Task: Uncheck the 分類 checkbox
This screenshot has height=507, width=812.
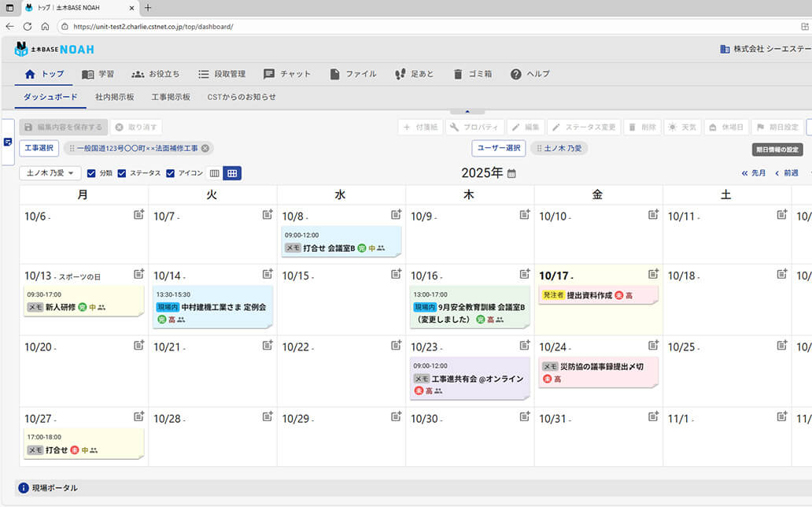Action: click(x=91, y=173)
